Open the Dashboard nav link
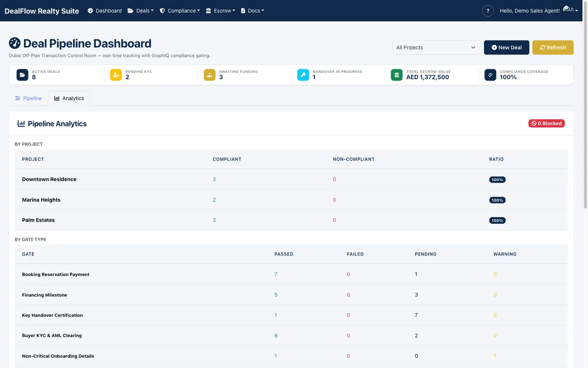Viewport: 588px width, 368px height. point(105,11)
